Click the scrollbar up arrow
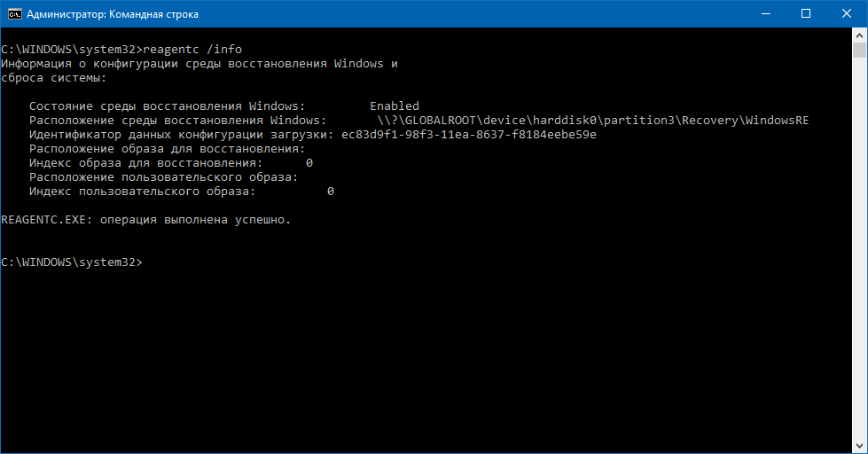Image resolution: width=868 pixels, height=454 pixels. point(860,34)
